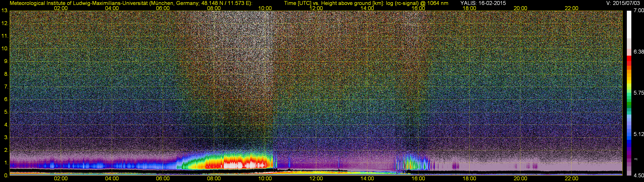Image resolution: width=644 pixels, height=182 pixels.
Task: Select the 12:00 label on the top time axis
Action: 316,8
